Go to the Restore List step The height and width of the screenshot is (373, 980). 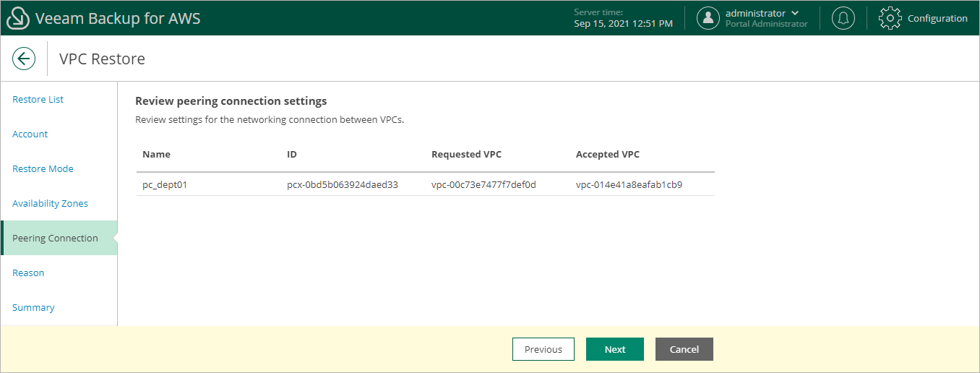coord(38,100)
